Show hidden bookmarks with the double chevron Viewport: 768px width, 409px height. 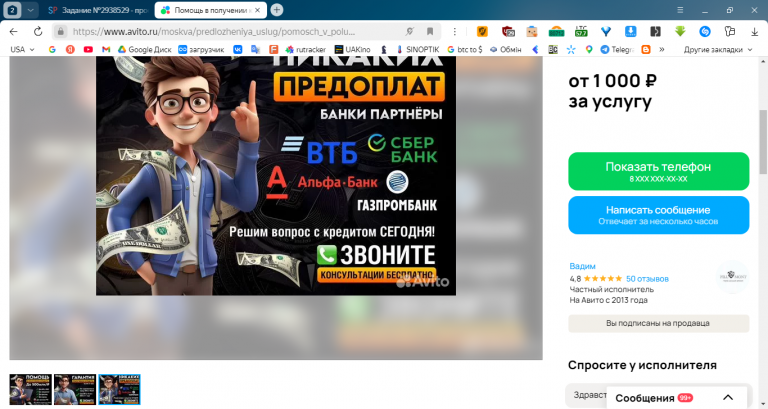[662, 49]
